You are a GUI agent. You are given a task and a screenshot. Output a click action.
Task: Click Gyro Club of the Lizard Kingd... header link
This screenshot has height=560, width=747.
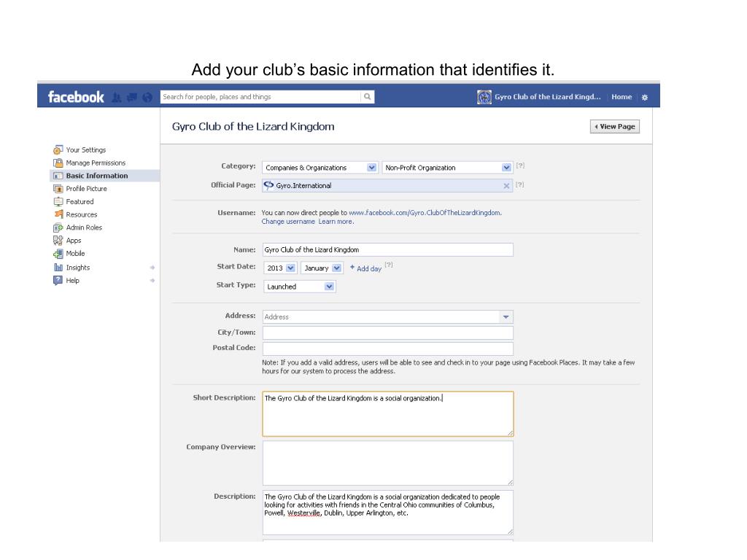click(547, 97)
